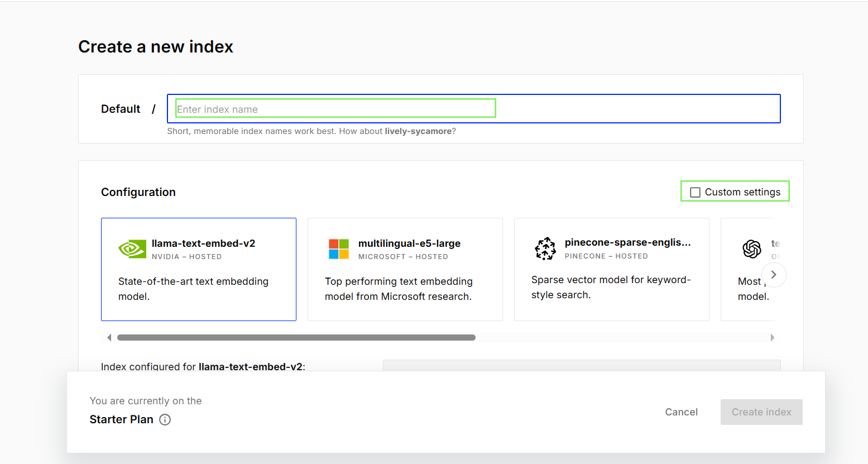The height and width of the screenshot is (464, 868).
Task: Click the model list horizontal scrollbar thumb
Action: 296,337
